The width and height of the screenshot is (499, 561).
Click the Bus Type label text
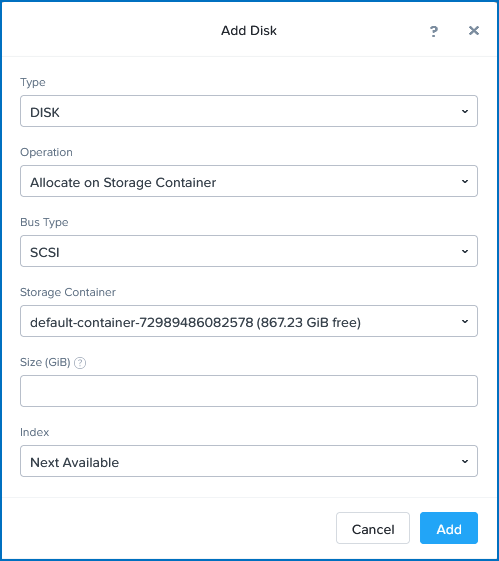pos(44,222)
